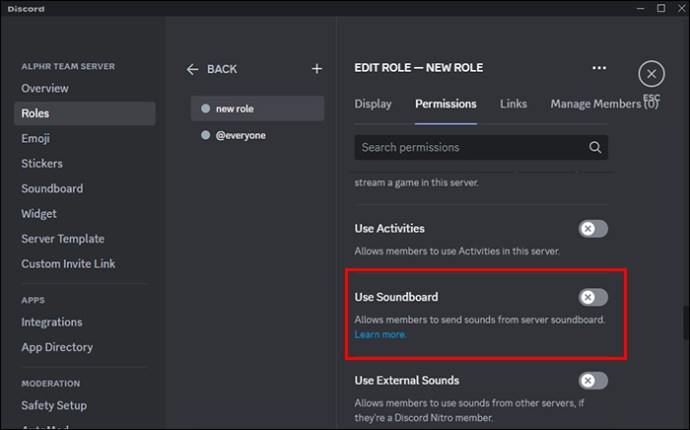Open Soundboard settings in sidebar
This screenshot has height=430, width=690.
(52, 189)
